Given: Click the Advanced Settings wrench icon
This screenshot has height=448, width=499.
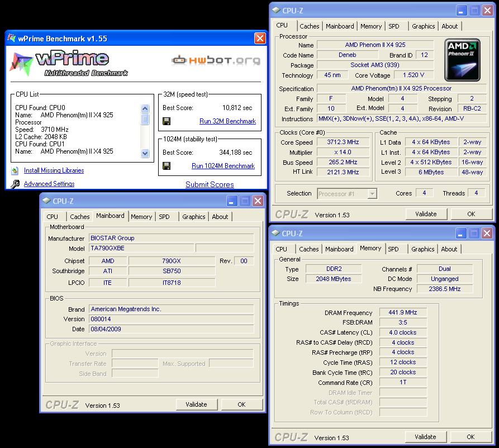Looking at the screenshot, I should [15, 184].
